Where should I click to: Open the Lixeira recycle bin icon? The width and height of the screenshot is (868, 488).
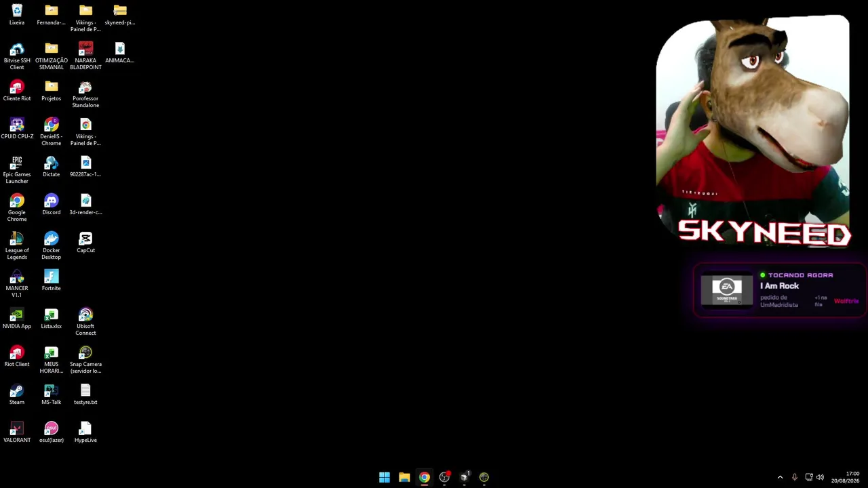click(17, 15)
